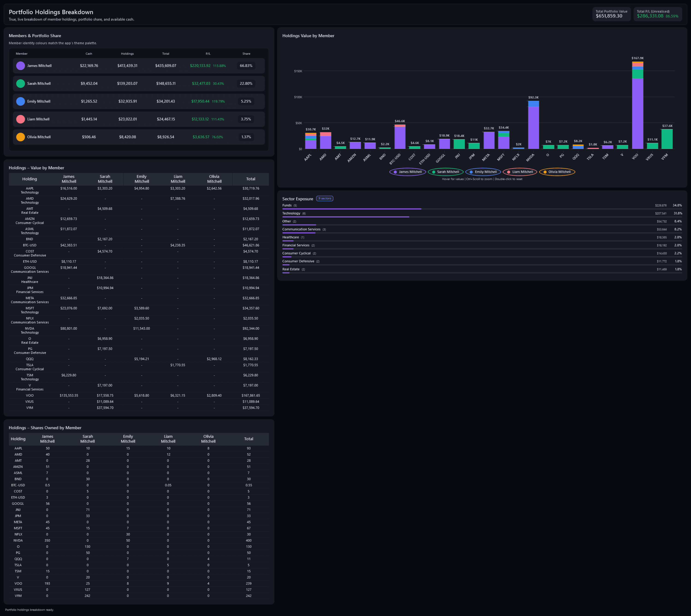Click the Total P/L (Unrealised) card
This screenshot has width=691, height=616.
click(x=658, y=14)
